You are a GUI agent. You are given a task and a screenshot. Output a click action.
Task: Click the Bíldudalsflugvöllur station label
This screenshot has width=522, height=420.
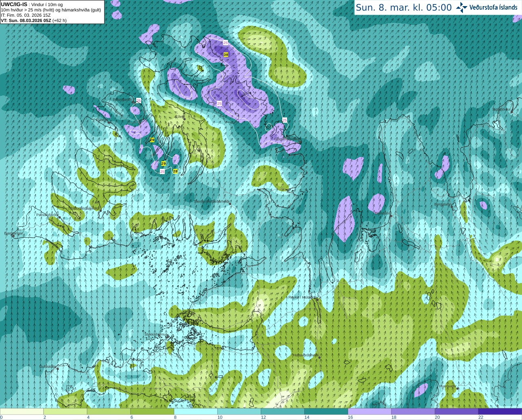[84, 208]
